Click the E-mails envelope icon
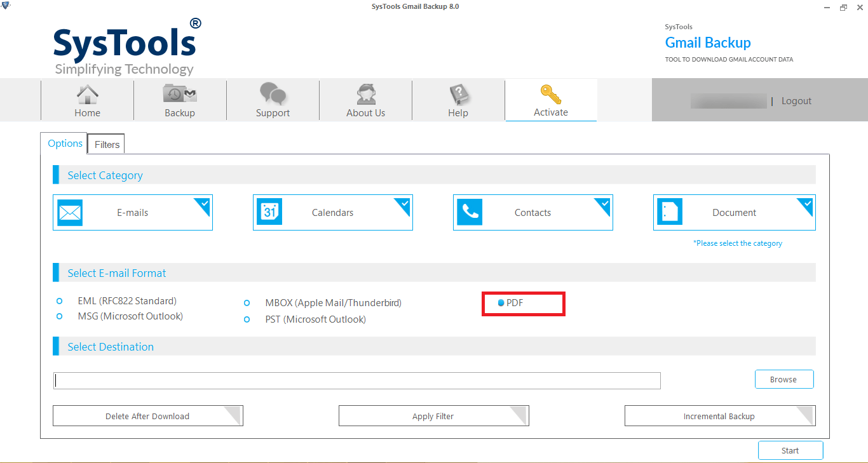The image size is (868, 463). pos(70,212)
